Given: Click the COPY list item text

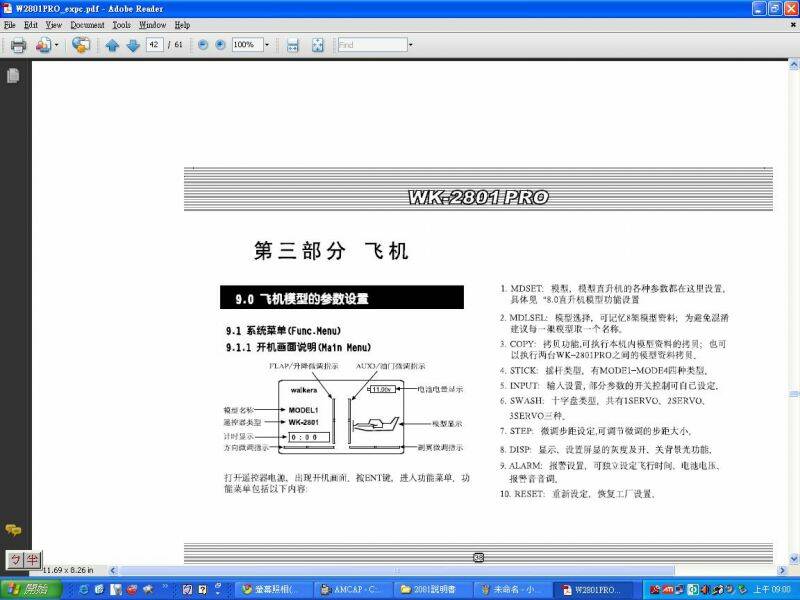Looking at the screenshot, I should [x=613, y=349].
